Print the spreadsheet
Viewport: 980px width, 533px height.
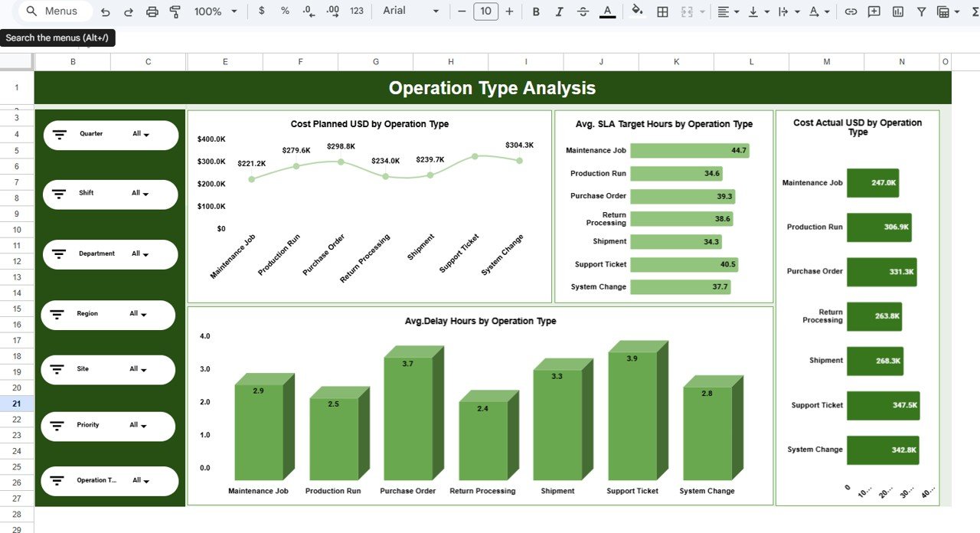(152, 11)
